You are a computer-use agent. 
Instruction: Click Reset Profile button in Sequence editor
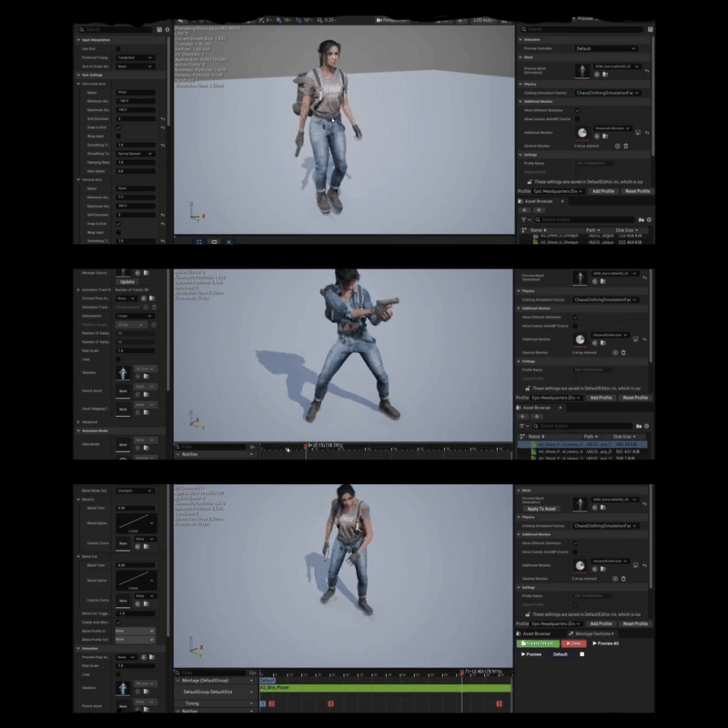coord(635,398)
